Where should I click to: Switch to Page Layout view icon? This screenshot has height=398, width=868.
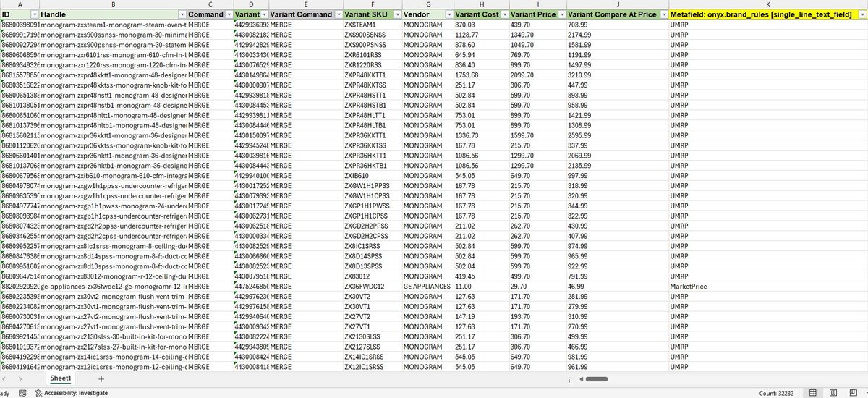pyautogui.click(x=834, y=392)
